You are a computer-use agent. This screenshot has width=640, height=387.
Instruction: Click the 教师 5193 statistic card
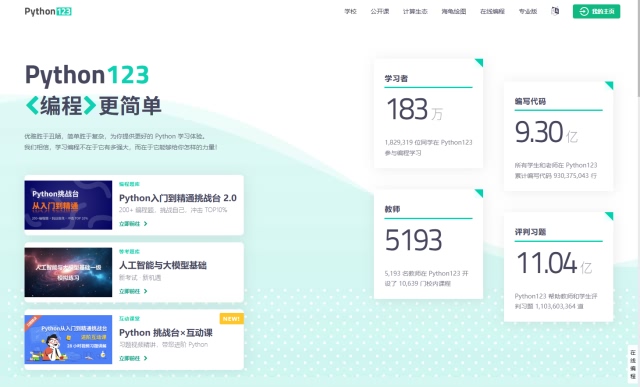(x=428, y=244)
